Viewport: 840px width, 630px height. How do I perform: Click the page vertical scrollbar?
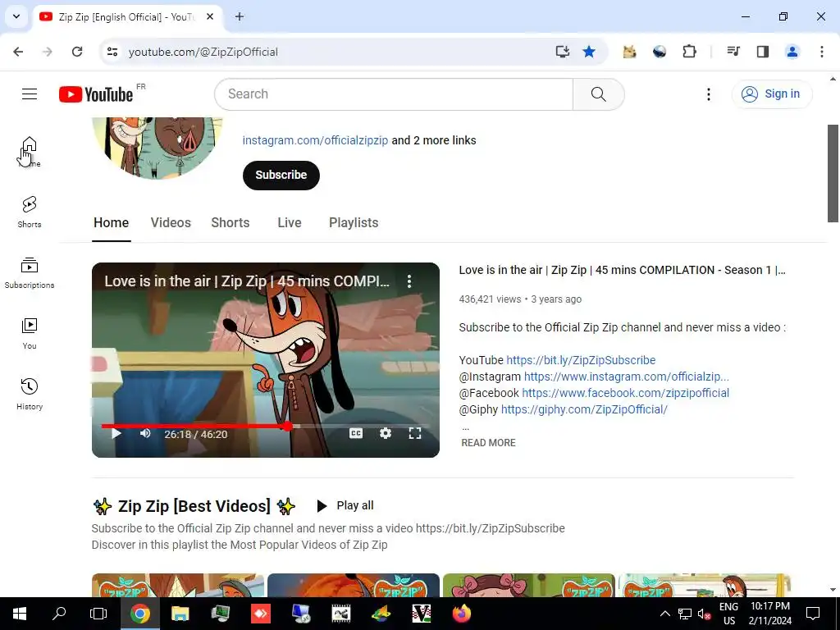(833, 173)
